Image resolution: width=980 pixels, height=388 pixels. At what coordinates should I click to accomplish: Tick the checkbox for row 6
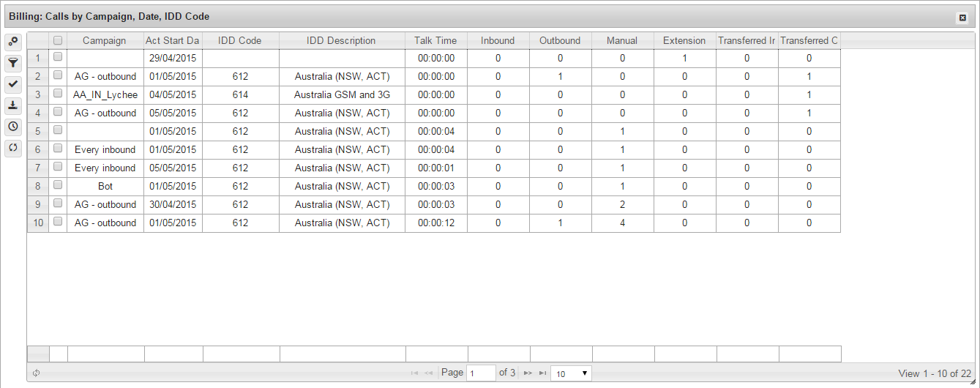tap(58, 149)
